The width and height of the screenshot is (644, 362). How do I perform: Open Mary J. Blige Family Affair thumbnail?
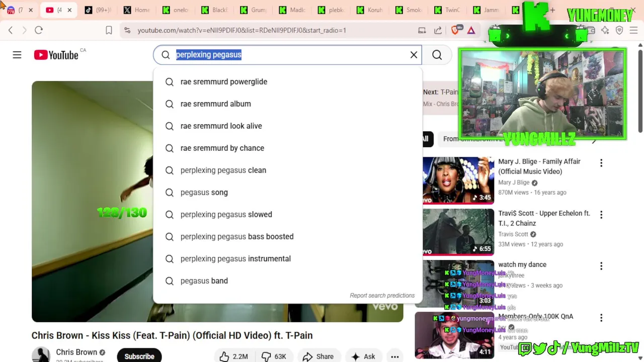458,180
